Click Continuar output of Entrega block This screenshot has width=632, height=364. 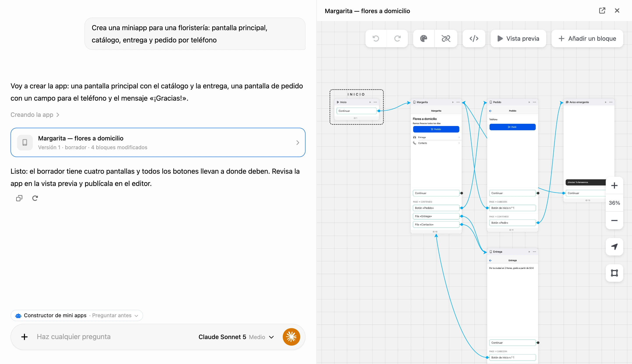click(x=513, y=343)
